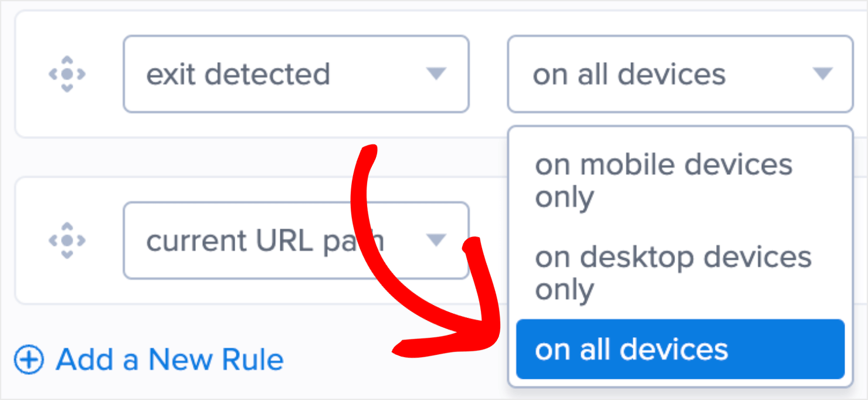
Task: Click the 'exit detected' label text
Action: point(238,74)
